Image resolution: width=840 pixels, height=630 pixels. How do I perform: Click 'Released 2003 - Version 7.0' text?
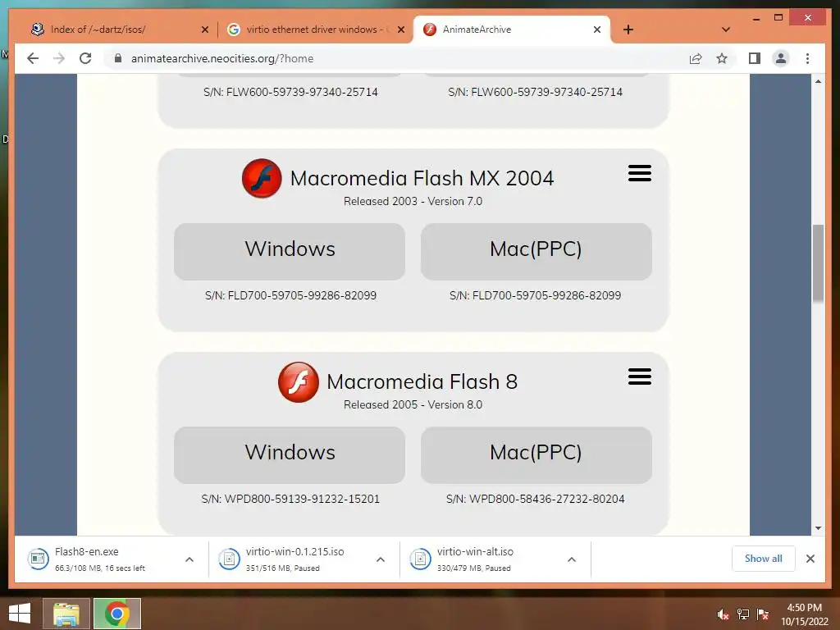(413, 202)
